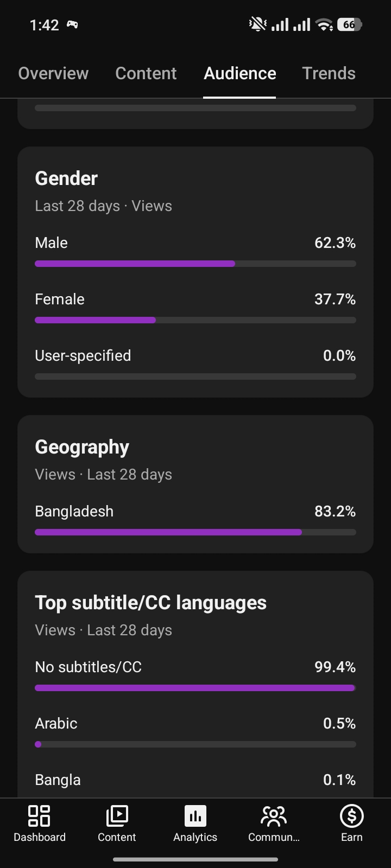Open the Geography card
The image size is (391, 868).
195,484
